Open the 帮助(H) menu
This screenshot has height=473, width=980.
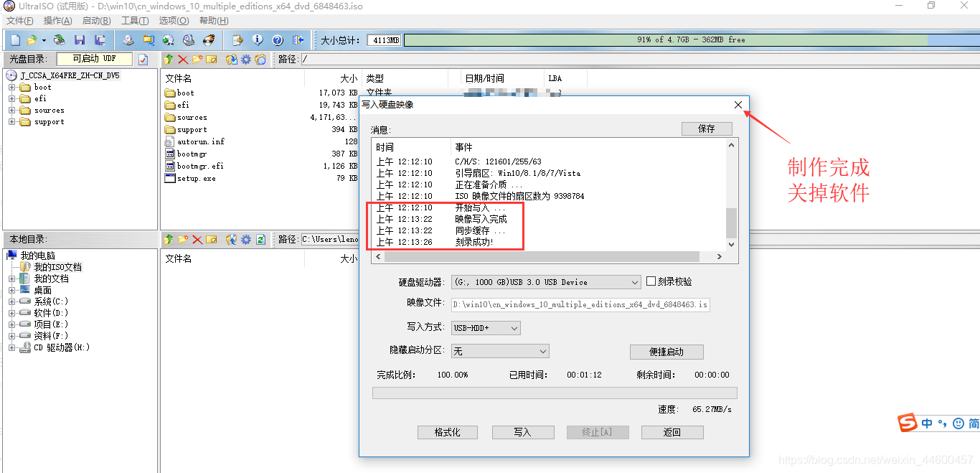click(x=214, y=21)
